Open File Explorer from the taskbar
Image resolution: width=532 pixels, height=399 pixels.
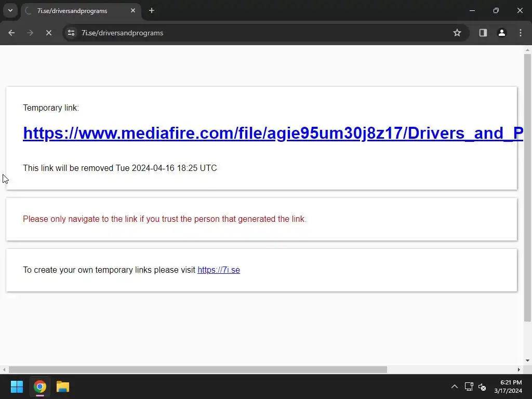coord(63,387)
